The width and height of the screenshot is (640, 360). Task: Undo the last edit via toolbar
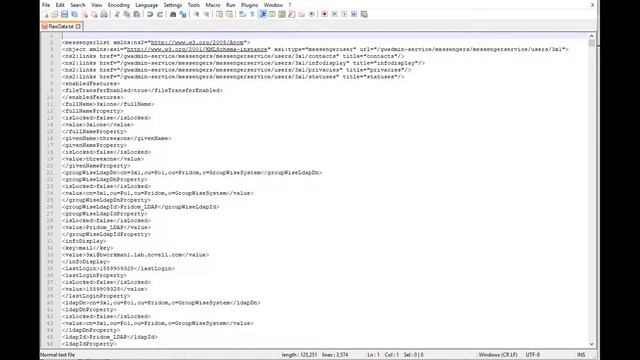[x=150, y=14]
